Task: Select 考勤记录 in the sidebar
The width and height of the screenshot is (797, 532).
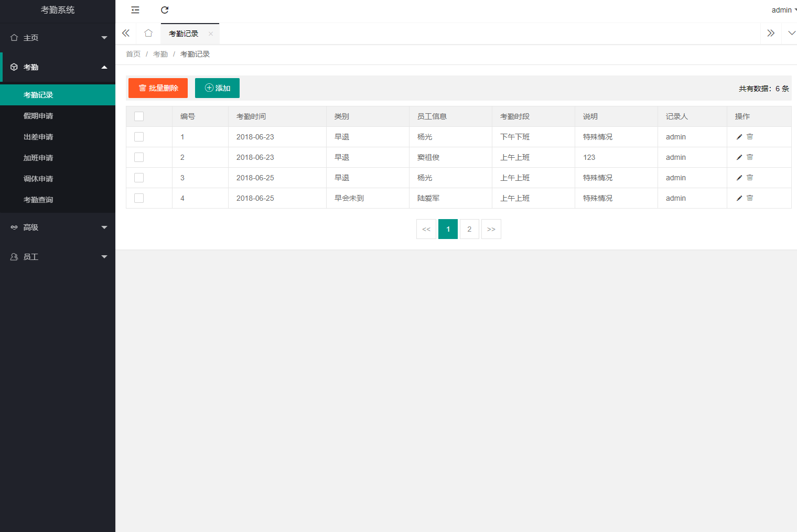Action: (58, 95)
